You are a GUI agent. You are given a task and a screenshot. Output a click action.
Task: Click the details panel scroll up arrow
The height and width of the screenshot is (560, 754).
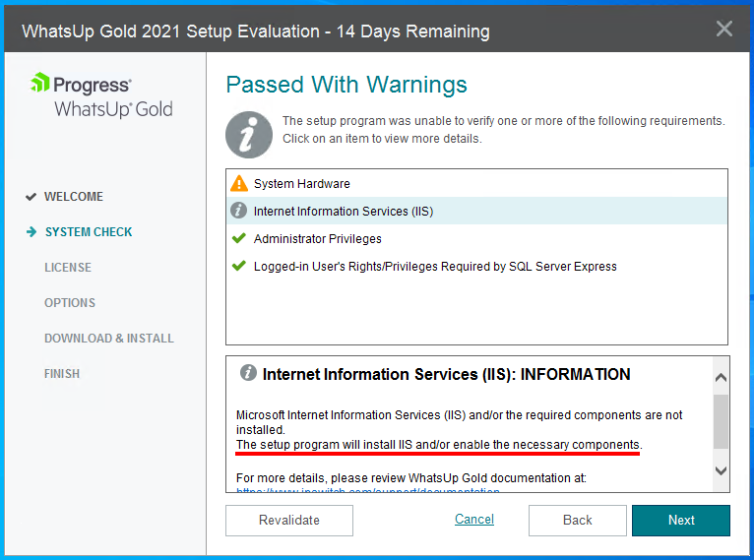click(721, 377)
